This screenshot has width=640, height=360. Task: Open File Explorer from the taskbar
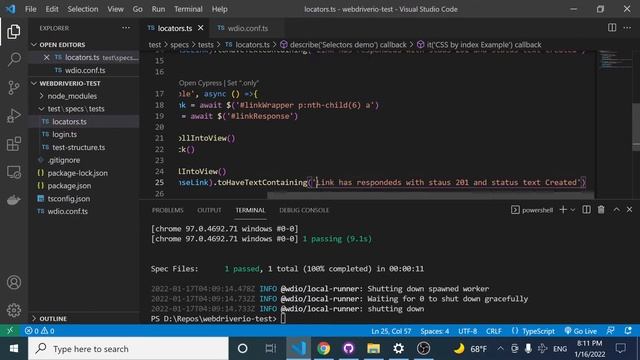373,349
